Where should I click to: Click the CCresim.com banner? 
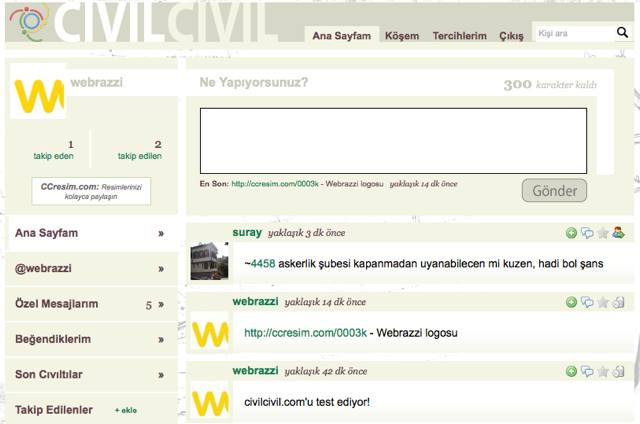tap(91, 191)
